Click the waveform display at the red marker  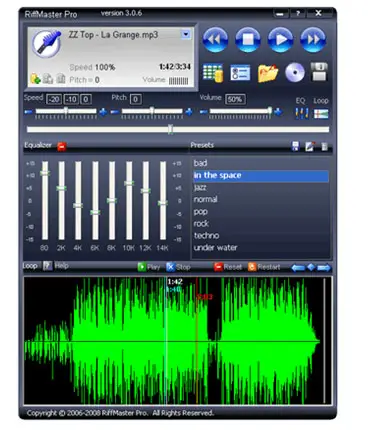click(197, 340)
